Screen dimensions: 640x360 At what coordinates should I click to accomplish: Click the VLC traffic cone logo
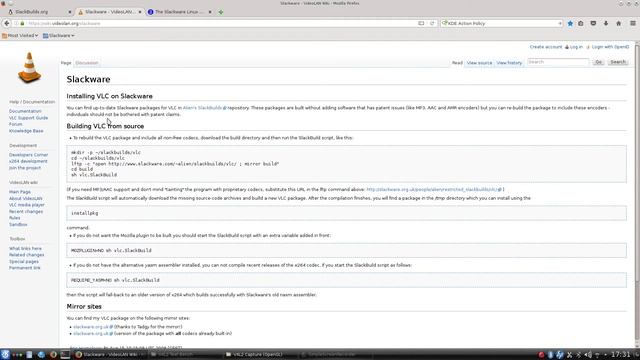point(29,68)
